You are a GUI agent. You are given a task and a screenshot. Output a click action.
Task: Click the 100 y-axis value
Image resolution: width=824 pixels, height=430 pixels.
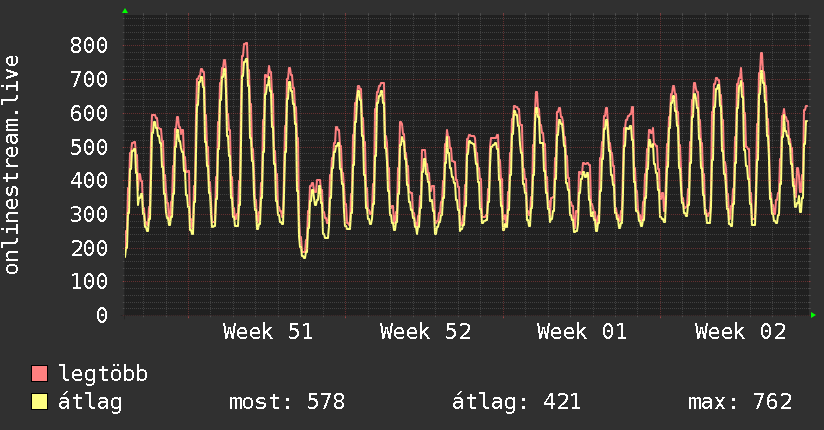tap(89, 282)
